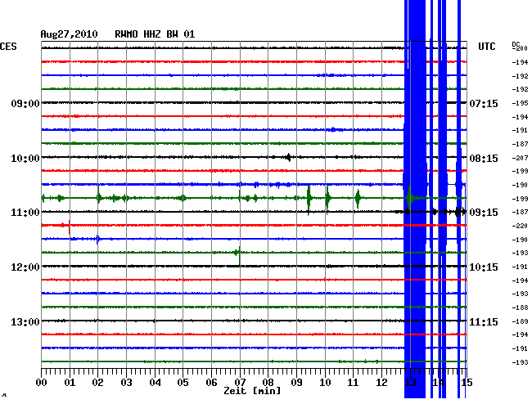Click the CES time zone header
532x404 pixels.
click(8, 47)
